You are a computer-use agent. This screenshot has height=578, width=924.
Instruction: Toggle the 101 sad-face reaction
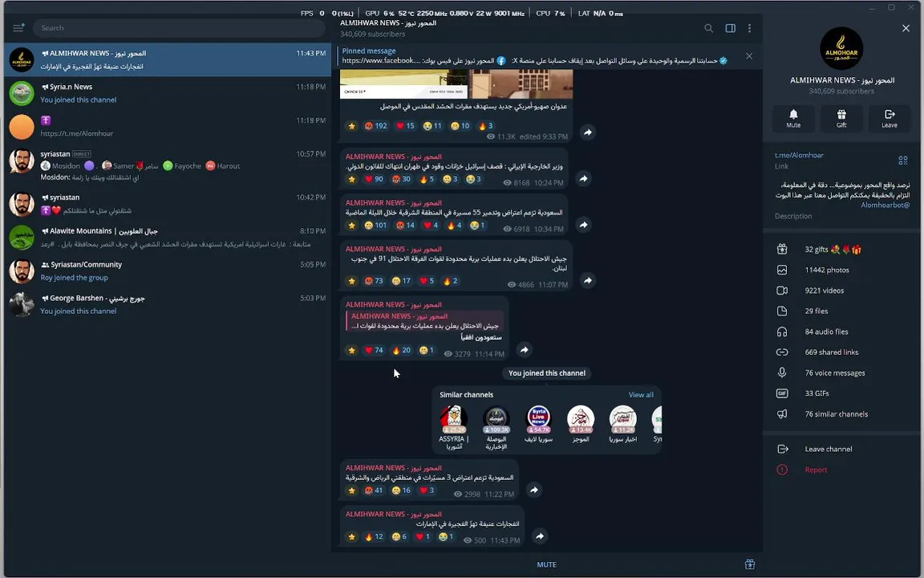(375, 226)
